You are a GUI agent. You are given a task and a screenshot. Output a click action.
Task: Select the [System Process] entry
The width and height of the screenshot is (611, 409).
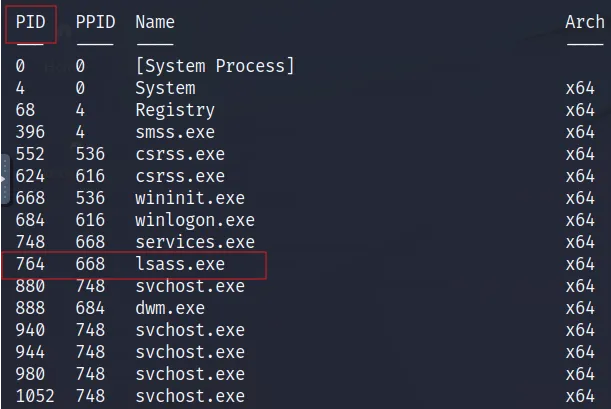coord(215,66)
